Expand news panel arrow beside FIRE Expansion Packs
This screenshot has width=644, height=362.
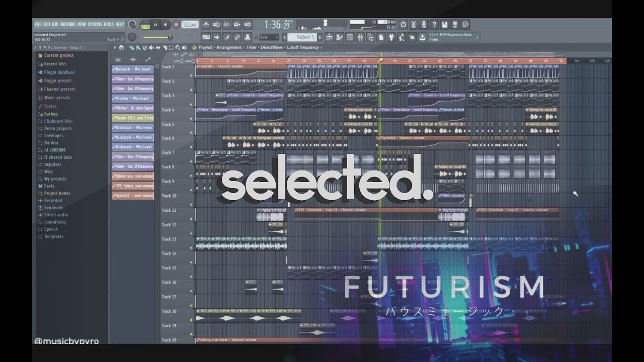477,37
